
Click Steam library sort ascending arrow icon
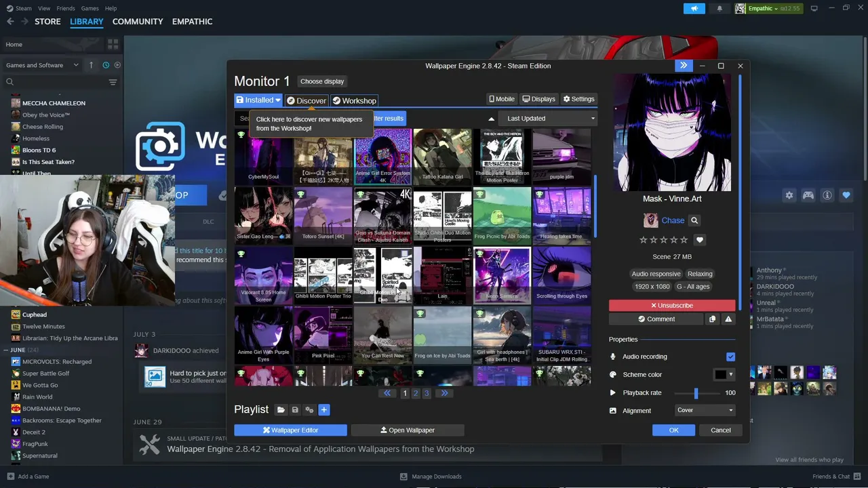pyautogui.click(x=92, y=65)
